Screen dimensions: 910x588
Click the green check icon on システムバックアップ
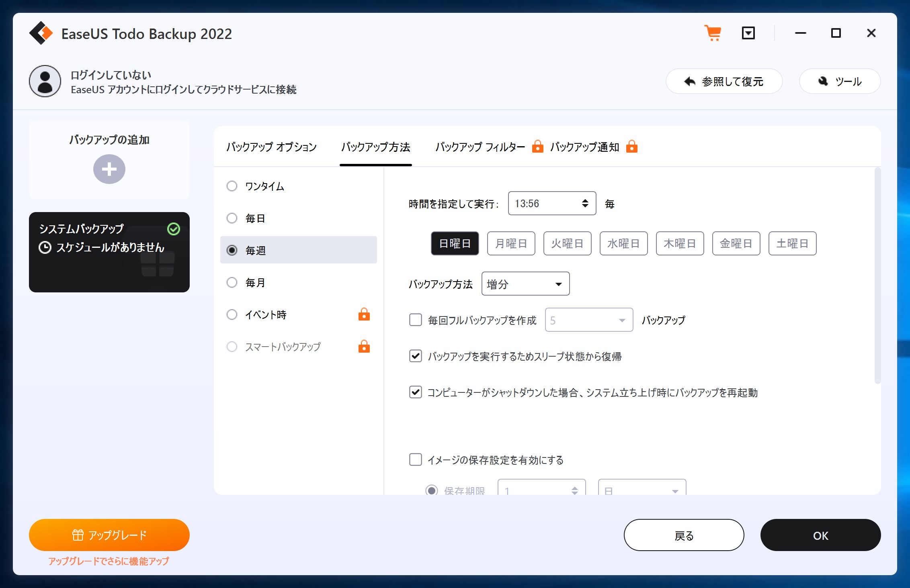[x=173, y=229]
